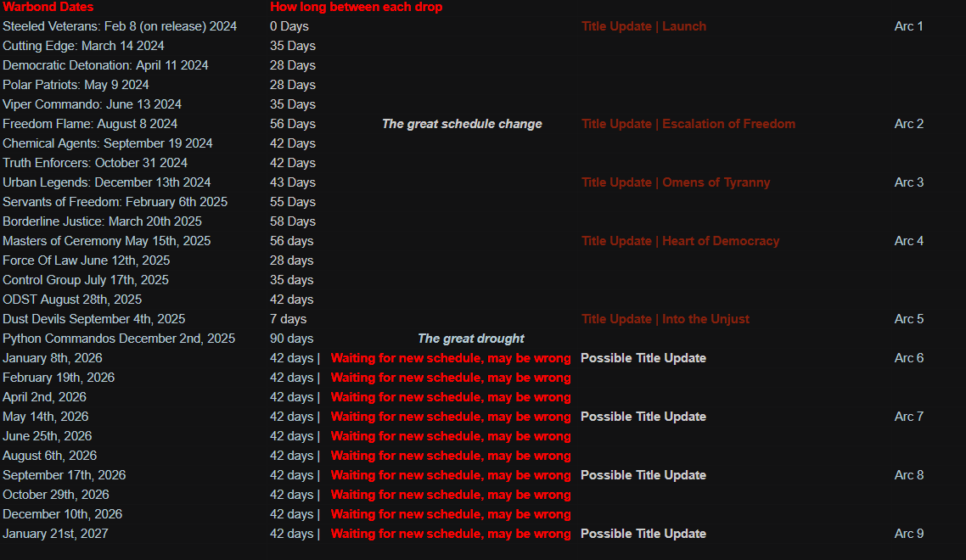Image resolution: width=966 pixels, height=560 pixels.
Task: Select the 'Arc 3' label
Action: click(909, 182)
